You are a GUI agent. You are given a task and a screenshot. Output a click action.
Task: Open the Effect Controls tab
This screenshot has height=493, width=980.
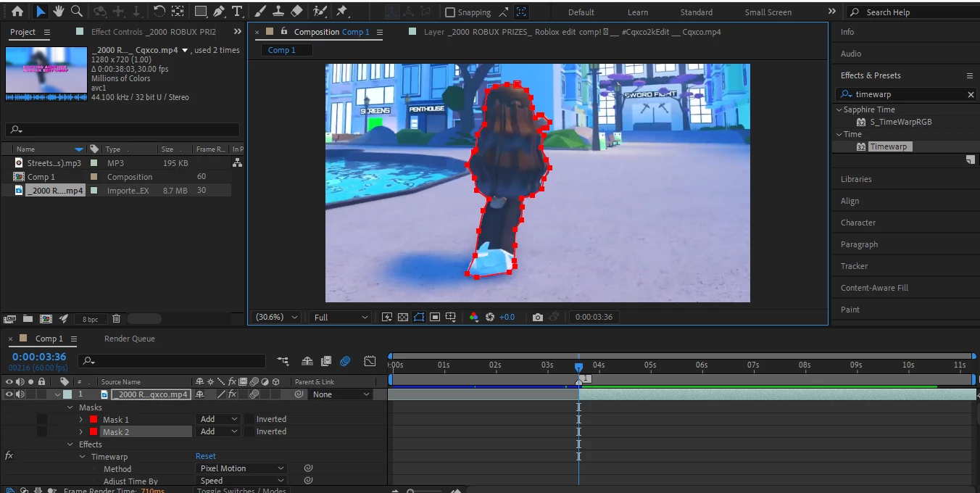[153, 32]
